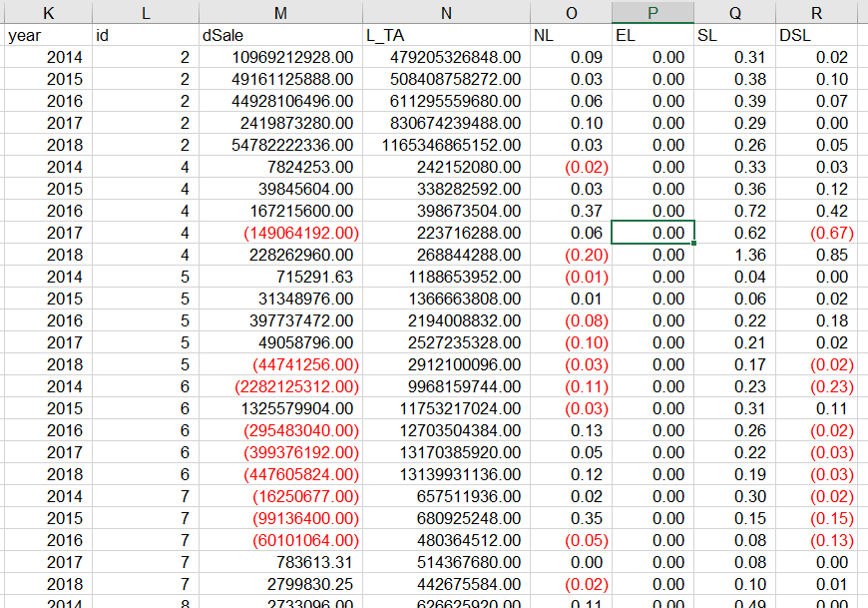868x608 pixels.
Task: Click the 'DSL' header cell
Action: (816, 35)
